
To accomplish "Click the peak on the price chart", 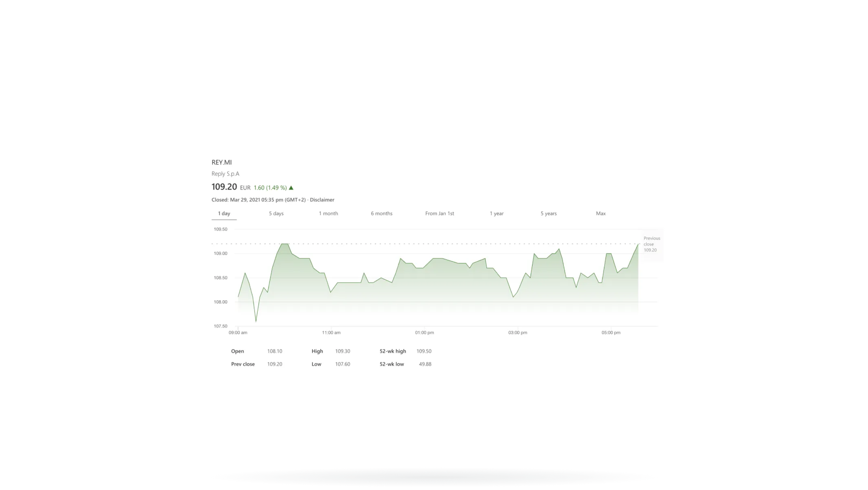I will point(285,244).
